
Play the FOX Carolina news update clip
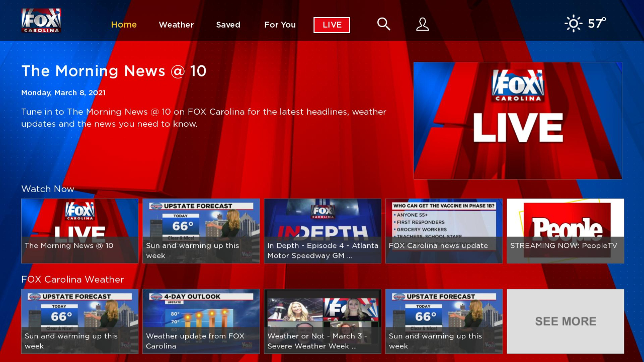coord(444,230)
